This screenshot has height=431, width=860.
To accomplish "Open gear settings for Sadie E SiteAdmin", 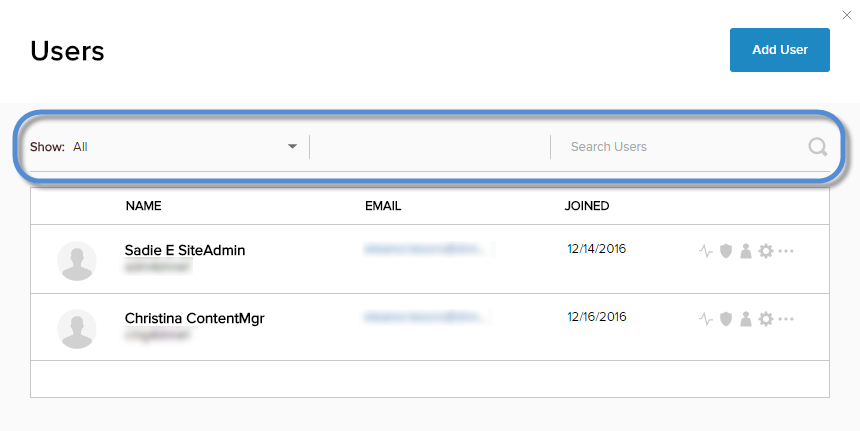I will point(766,251).
